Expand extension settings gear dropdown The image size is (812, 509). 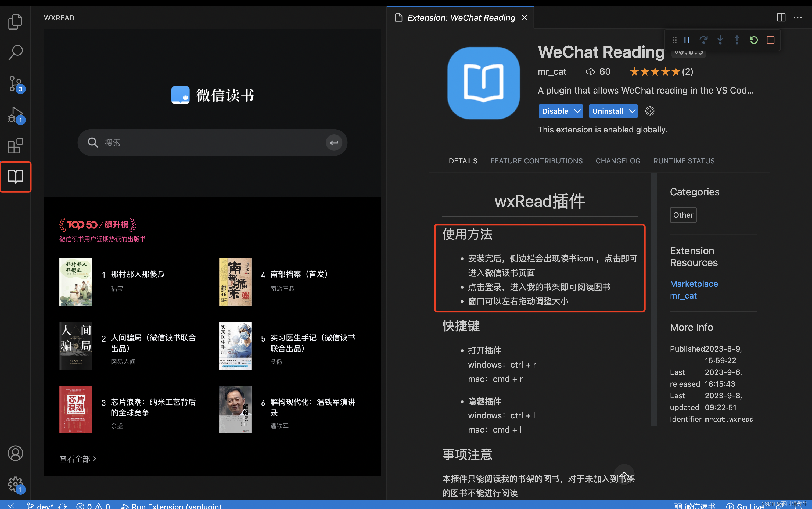pyautogui.click(x=650, y=111)
